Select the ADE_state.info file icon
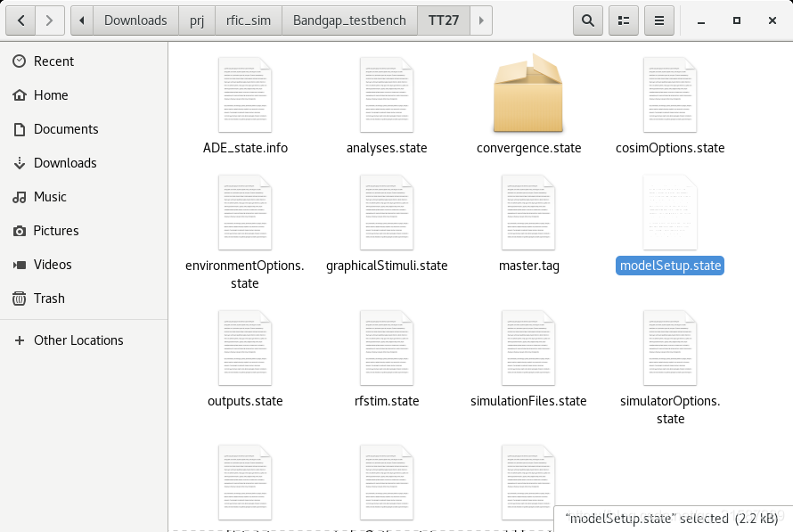The image size is (793, 532). pyautogui.click(x=245, y=94)
